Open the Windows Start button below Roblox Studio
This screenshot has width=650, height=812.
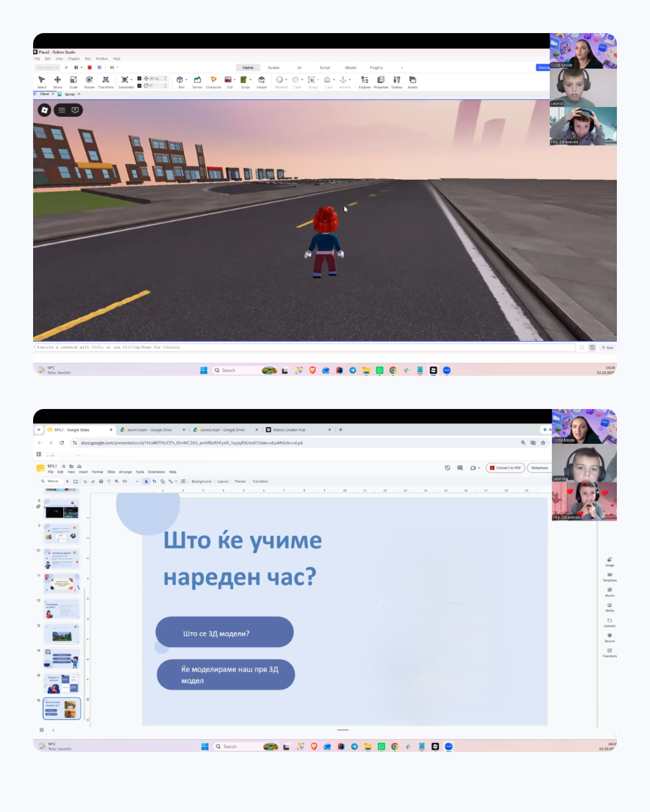click(203, 371)
